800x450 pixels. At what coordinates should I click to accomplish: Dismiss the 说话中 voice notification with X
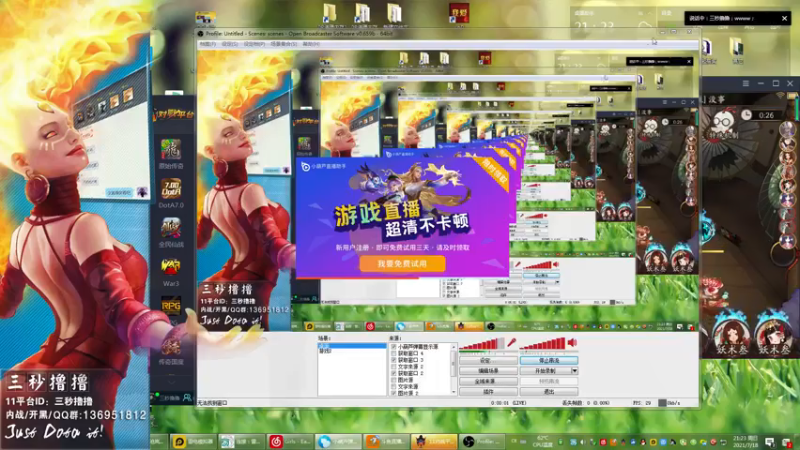pyautogui.click(x=784, y=18)
